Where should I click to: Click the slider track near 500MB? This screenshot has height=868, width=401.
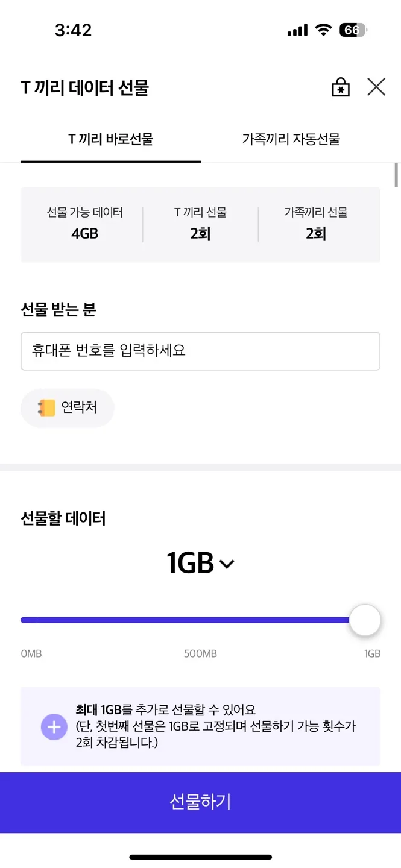(200, 620)
